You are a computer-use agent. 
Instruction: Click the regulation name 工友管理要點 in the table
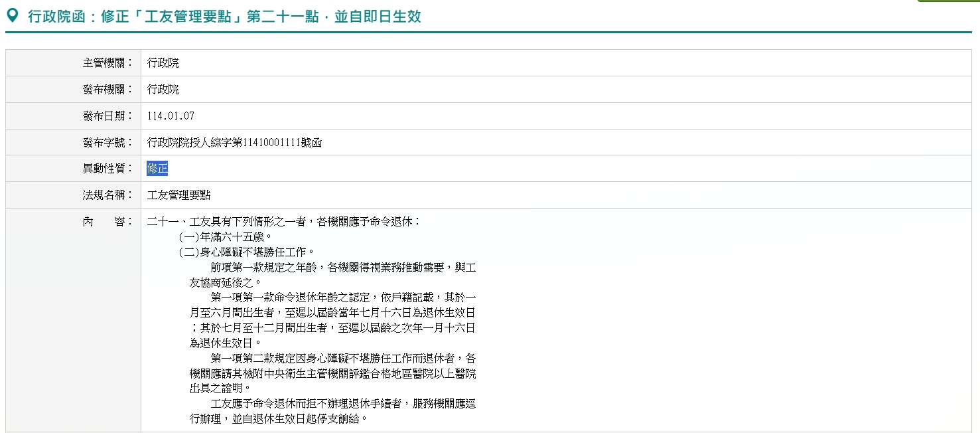click(179, 195)
